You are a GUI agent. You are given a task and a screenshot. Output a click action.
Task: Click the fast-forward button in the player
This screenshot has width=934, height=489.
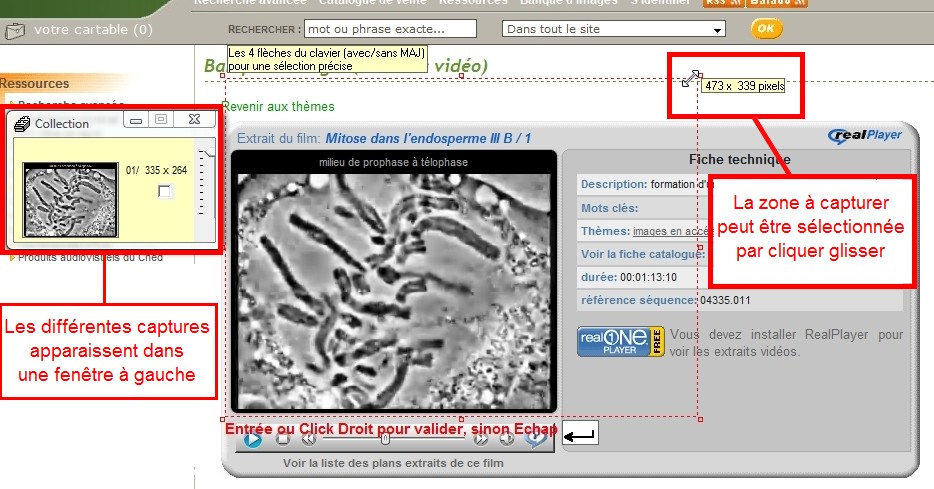coord(481,438)
